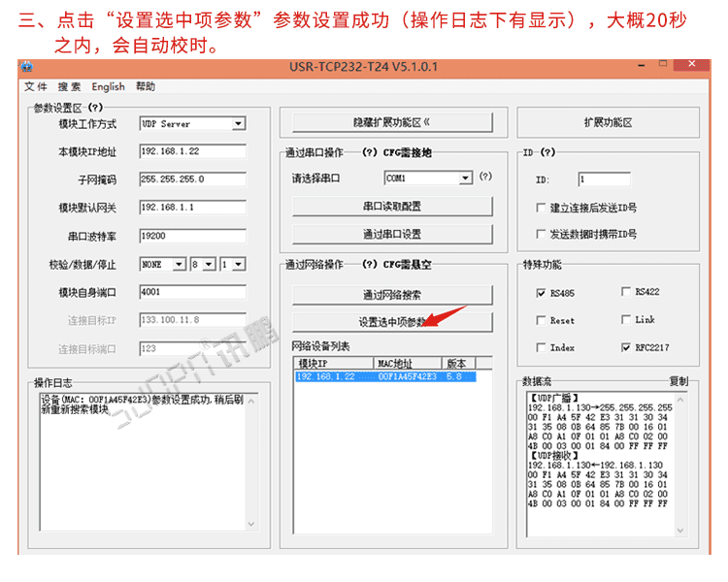Open the 搜索 menu
728x582 pixels.
point(69,87)
